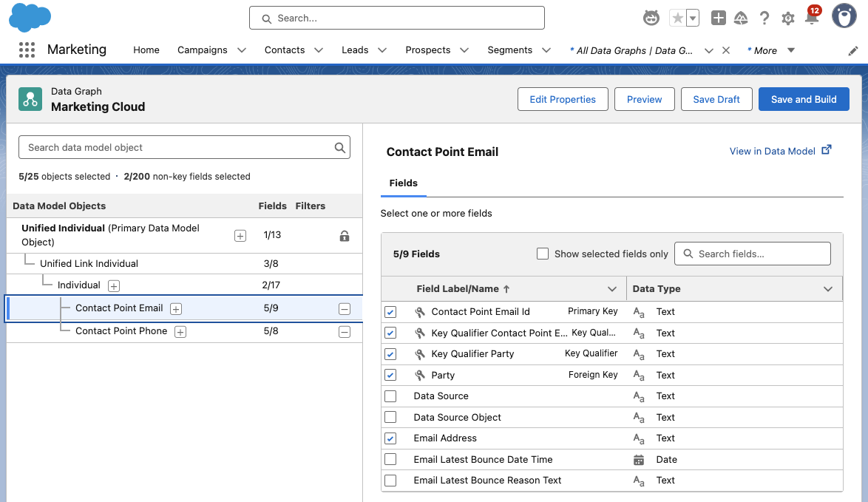Open the Contacts tab
Screen dimensions: 868x502
(285, 50)
